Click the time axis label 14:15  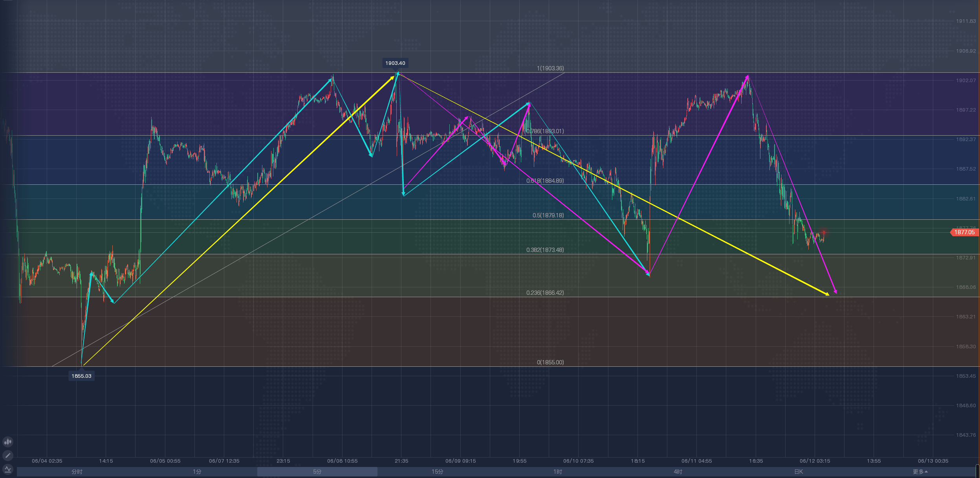(106, 461)
